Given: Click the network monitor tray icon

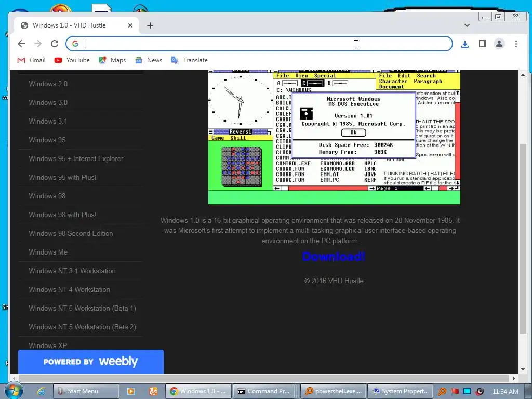Looking at the screenshot, I should (x=467, y=391).
